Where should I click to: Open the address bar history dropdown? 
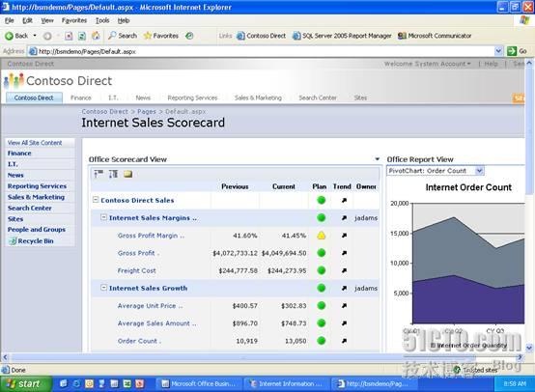[498, 51]
